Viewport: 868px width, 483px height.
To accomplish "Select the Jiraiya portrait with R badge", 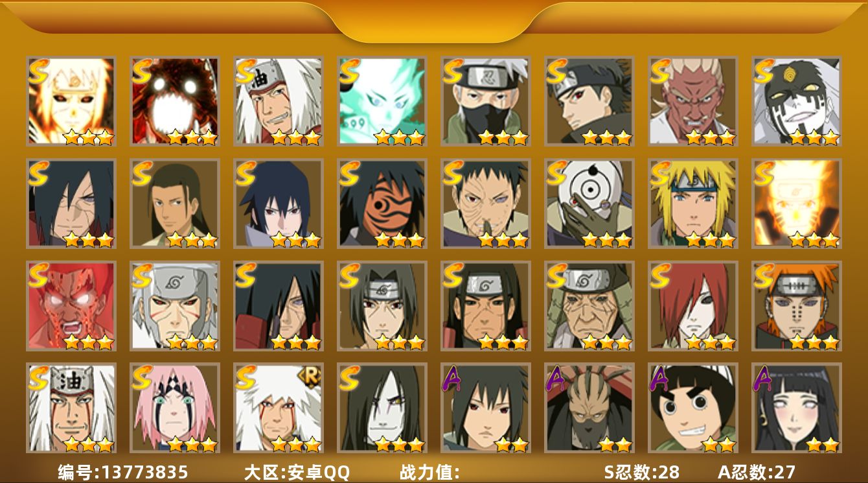I will (279, 408).
